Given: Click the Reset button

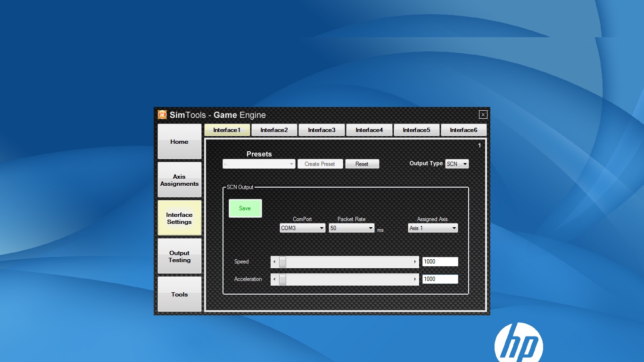Looking at the screenshot, I should tap(362, 164).
